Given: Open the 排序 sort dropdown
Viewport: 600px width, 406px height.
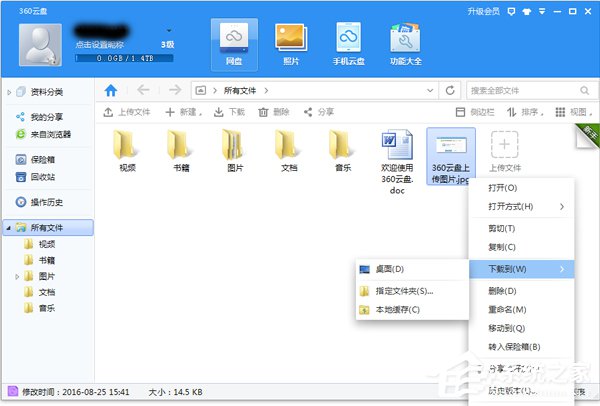Looking at the screenshot, I should (525, 112).
